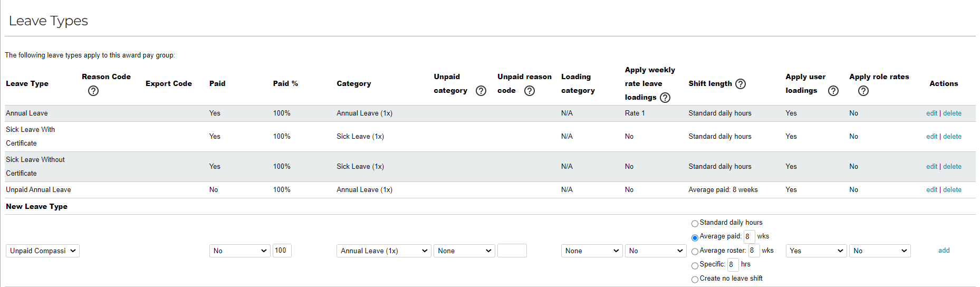Select Specific hours radio option
This screenshot has height=287, width=980.
coord(695,265)
